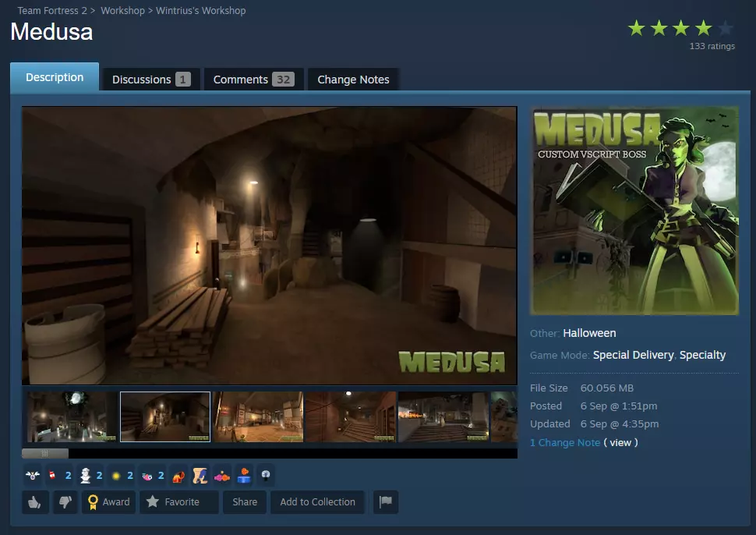The image size is (756, 535).
Task: Click the fire music note award icon
Action: coord(178,477)
